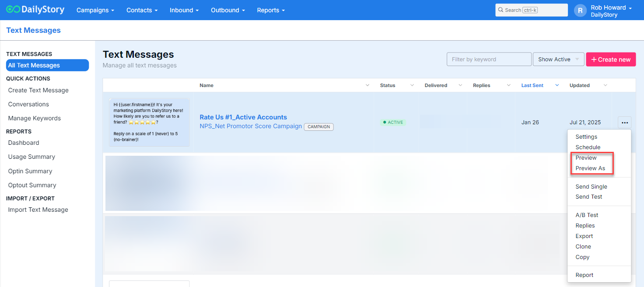Open NPS_Net Promotor Score Campaign link
This screenshot has width=644, height=287.
coord(251,126)
